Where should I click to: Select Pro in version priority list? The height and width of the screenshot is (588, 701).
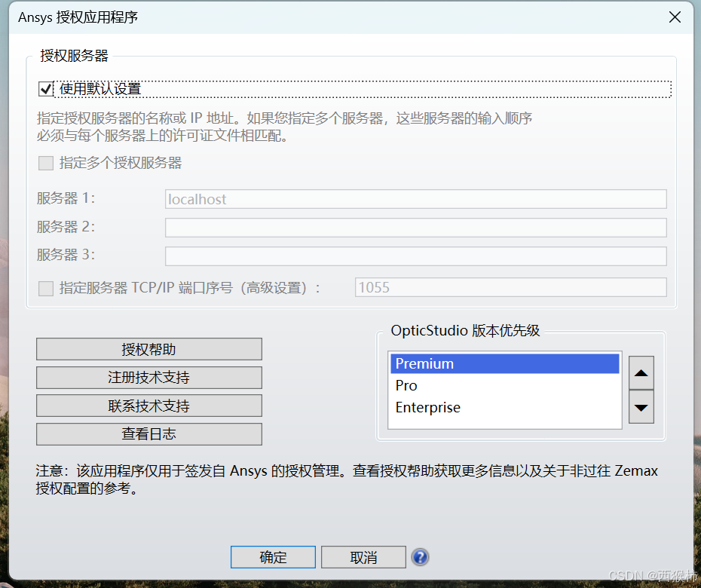[505, 385]
